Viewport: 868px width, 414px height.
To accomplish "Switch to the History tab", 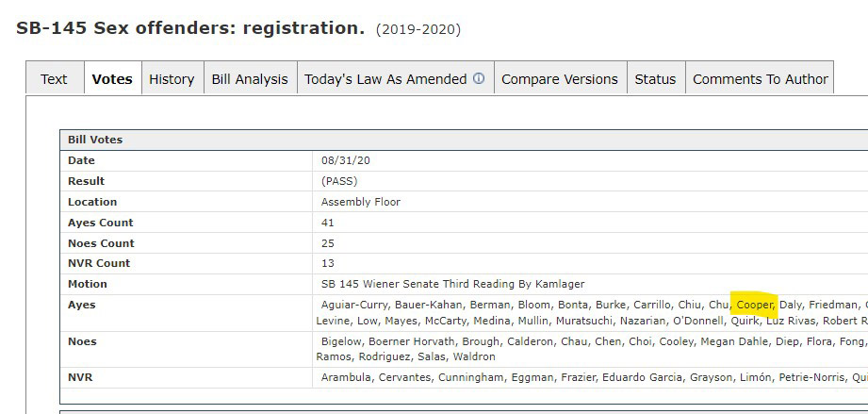I will click(x=172, y=79).
